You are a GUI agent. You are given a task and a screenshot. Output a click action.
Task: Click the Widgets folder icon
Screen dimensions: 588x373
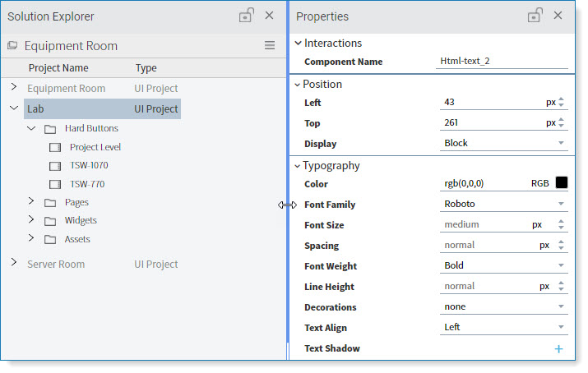point(50,221)
